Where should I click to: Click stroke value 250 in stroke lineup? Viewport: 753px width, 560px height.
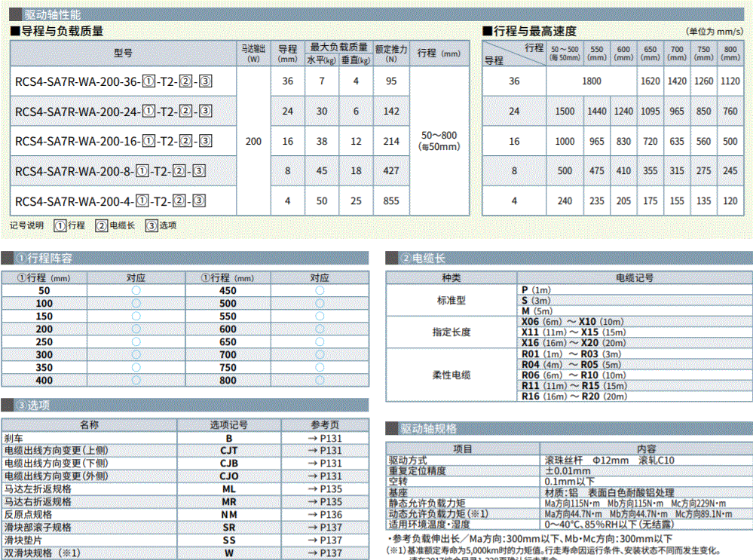[44, 342]
